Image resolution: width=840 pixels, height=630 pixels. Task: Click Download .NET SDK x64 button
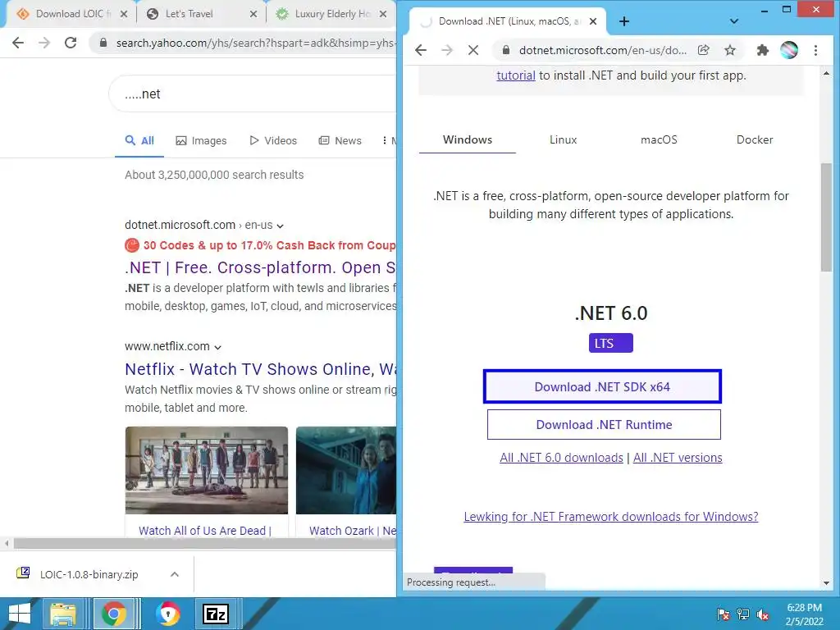[602, 386]
